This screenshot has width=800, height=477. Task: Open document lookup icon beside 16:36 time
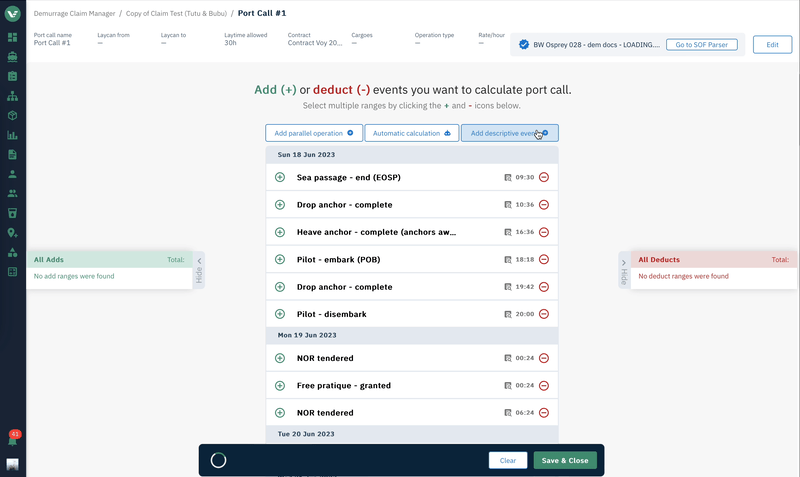pos(508,232)
